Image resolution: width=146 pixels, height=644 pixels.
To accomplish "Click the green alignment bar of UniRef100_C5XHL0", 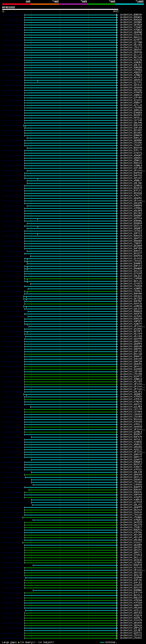I will [x=71, y=291].
